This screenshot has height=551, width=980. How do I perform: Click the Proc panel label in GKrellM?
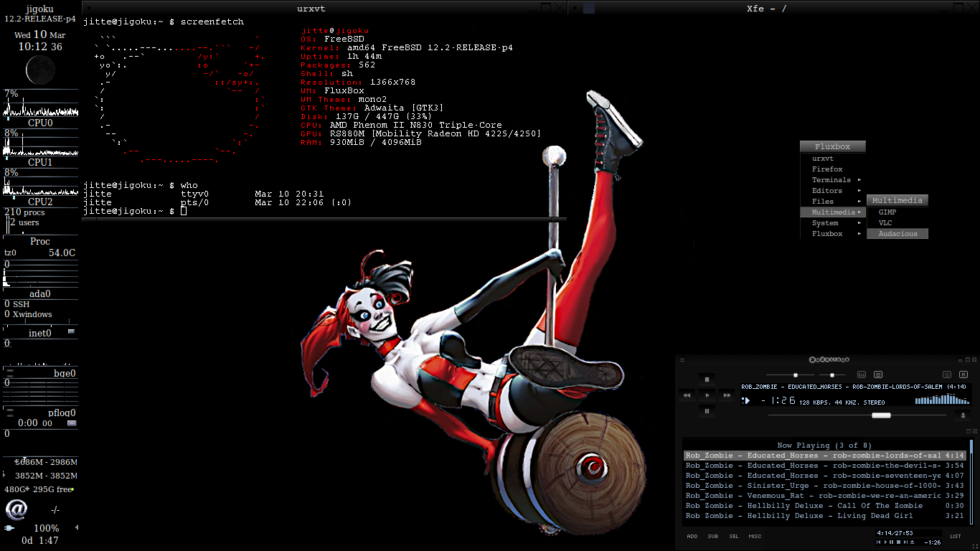(40, 242)
